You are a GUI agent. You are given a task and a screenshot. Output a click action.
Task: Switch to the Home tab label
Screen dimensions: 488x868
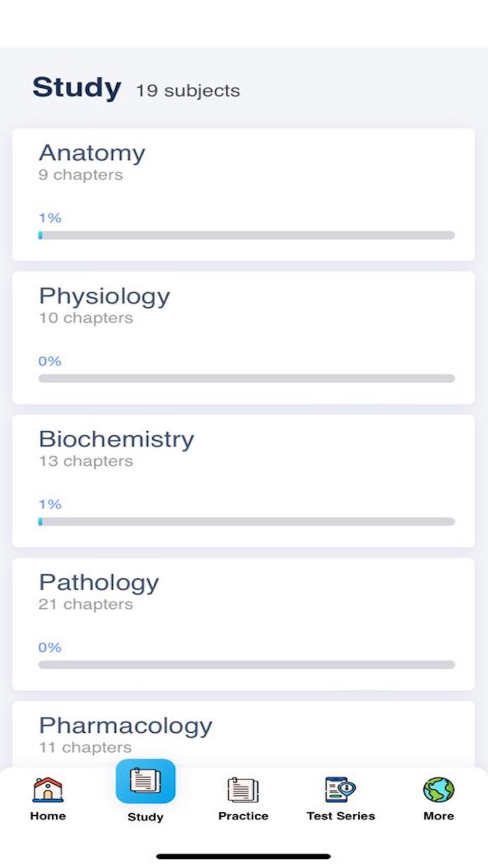tap(48, 816)
